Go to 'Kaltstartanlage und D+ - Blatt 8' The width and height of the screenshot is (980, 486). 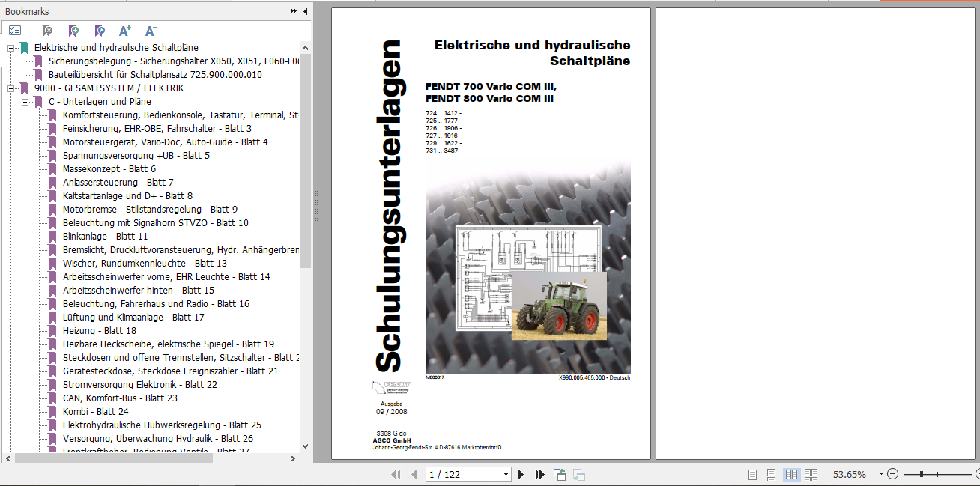tap(128, 196)
